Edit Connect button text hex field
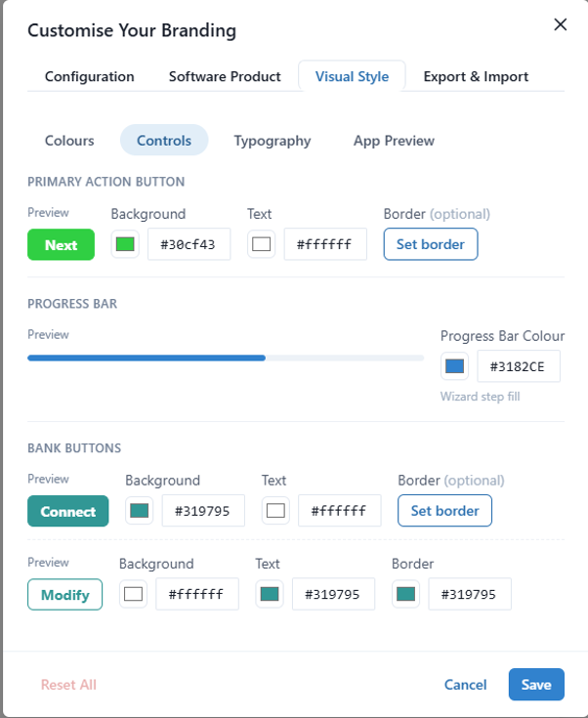The image size is (588, 718). (x=339, y=511)
